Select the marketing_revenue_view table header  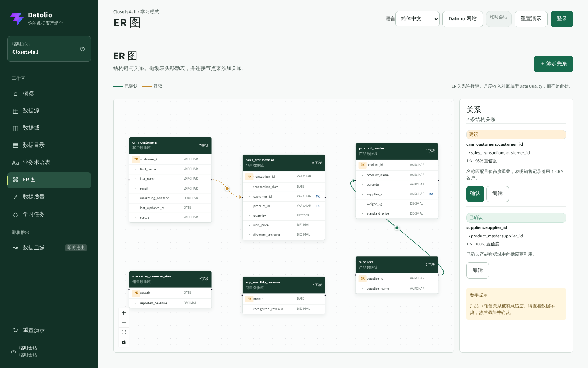[x=171, y=279]
